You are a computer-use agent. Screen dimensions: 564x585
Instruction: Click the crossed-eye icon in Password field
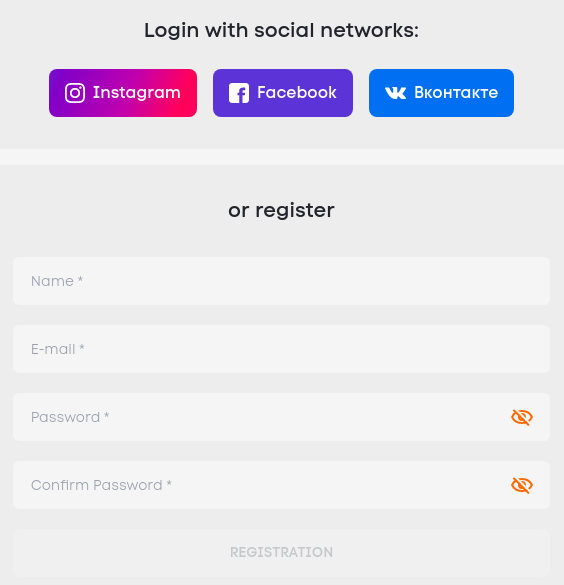(522, 417)
